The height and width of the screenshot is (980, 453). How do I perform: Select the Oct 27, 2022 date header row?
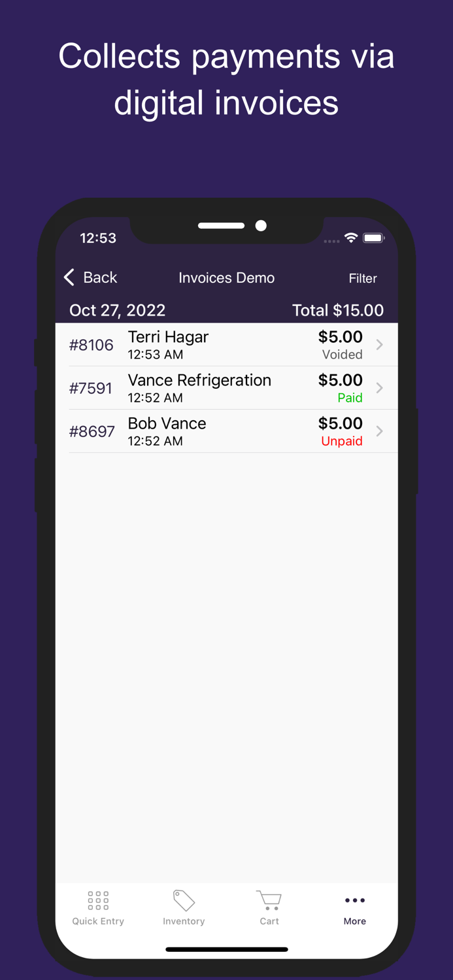click(x=118, y=310)
